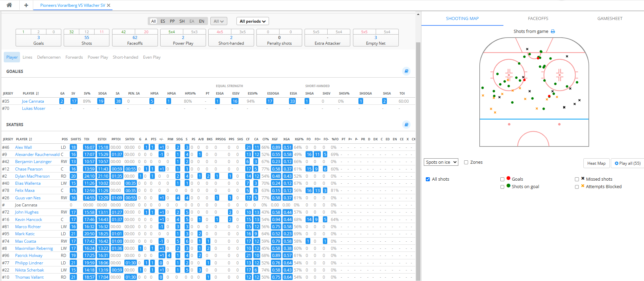This screenshot has height=281, width=644.
Task: Enable the Zones checkbox
Action: click(x=466, y=162)
